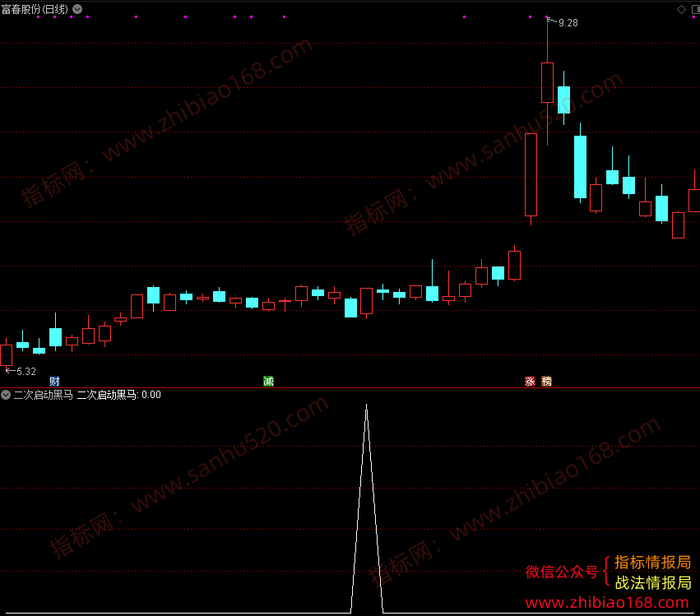Select the 富春股份(日线) chart title
The height and width of the screenshot is (616, 700).
click(35, 9)
